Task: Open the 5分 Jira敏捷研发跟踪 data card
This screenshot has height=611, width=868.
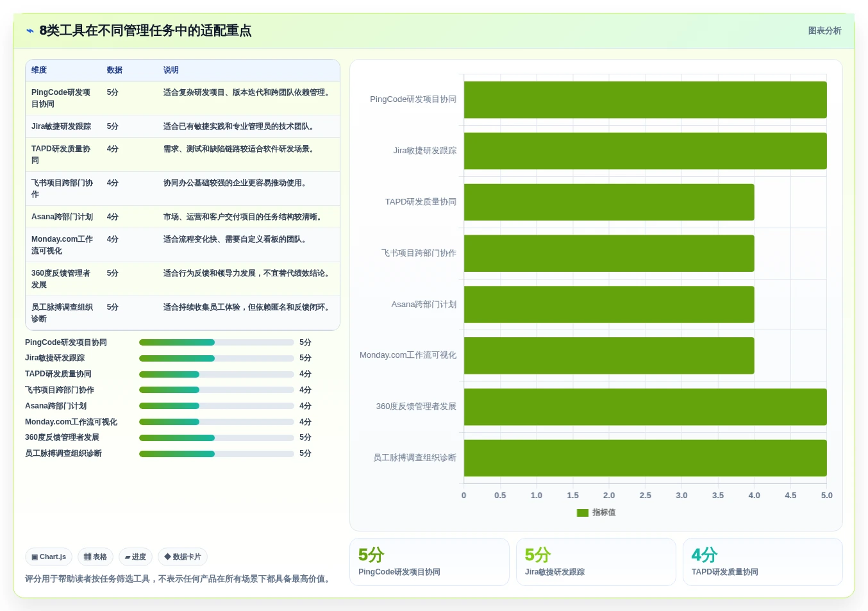Action: [x=596, y=562]
